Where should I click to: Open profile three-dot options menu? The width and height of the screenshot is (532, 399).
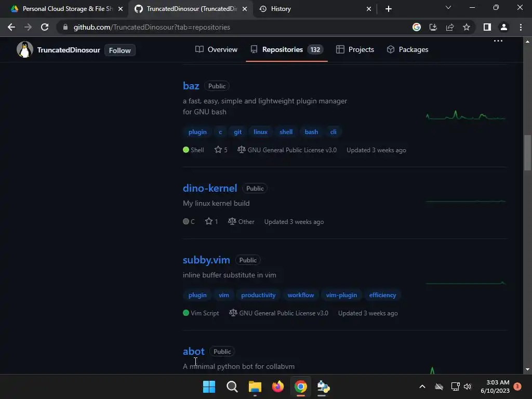tap(498, 41)
